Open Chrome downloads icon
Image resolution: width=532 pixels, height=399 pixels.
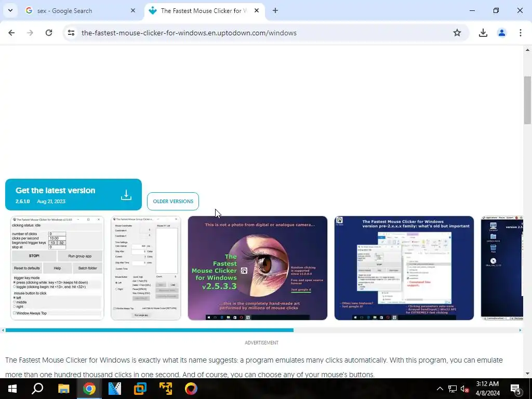click(x=483, y=33)
